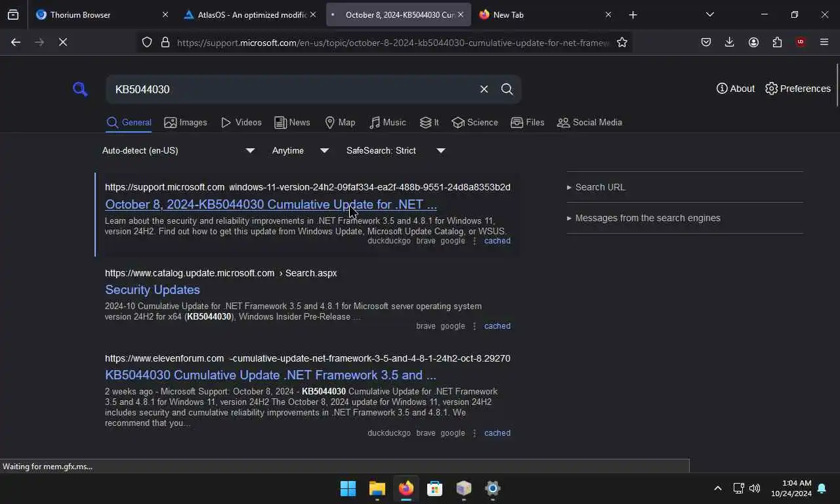The height and width of the screenshot is (504, 840).
Task: Switch to Files search category
Action: click(x=528, y=122)
